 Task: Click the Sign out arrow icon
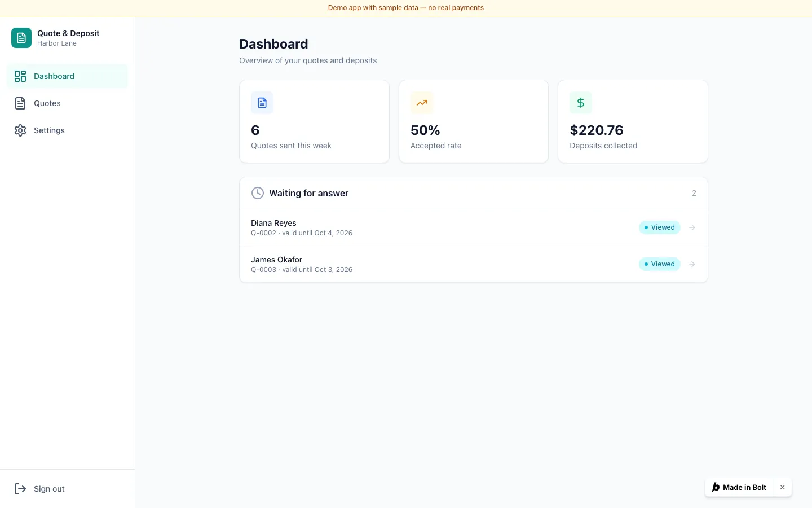point(20,489)
